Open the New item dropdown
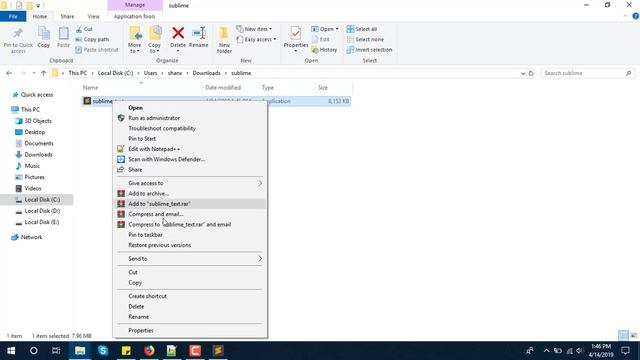The width and height of the screenshot is (640, 360). pos(254,29)
